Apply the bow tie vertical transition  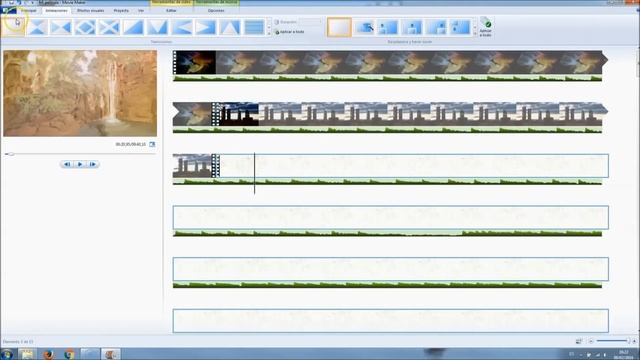pyautogui.click(x=37, y=27)
